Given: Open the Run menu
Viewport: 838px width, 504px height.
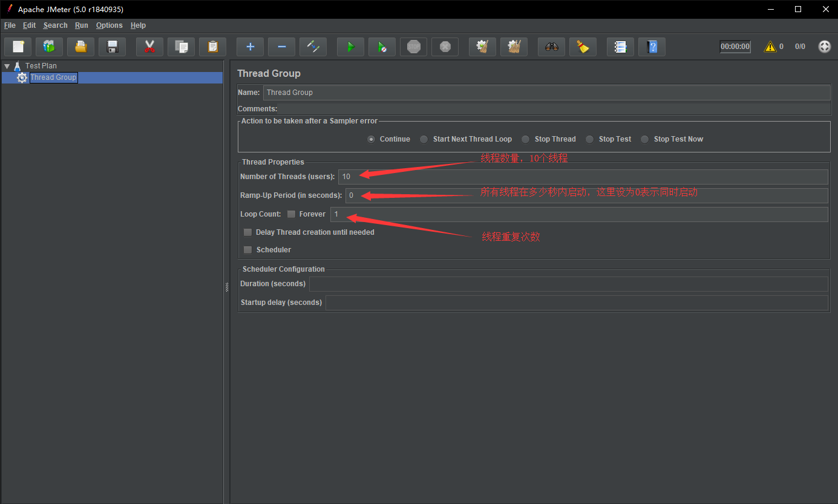Looking at the screenshot, I should (82, 25).
